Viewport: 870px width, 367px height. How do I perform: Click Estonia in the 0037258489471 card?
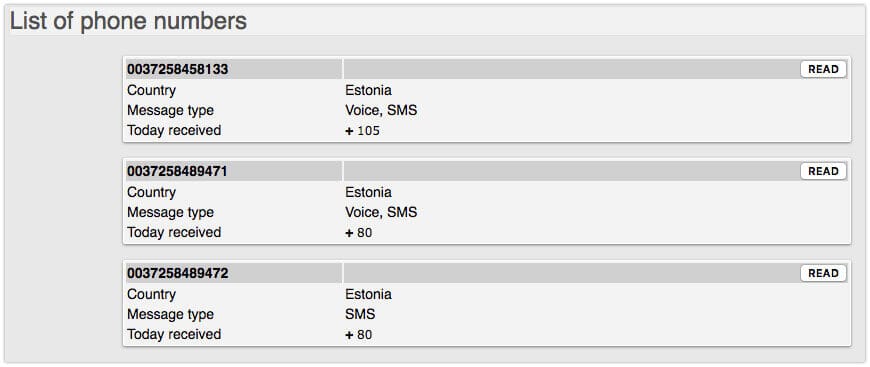point(368,192)
